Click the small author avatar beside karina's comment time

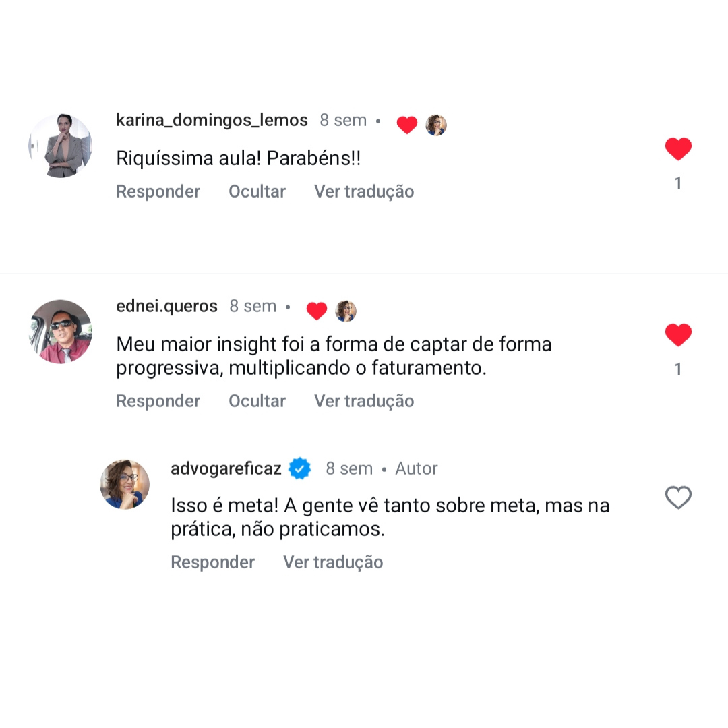click(436, 125)
